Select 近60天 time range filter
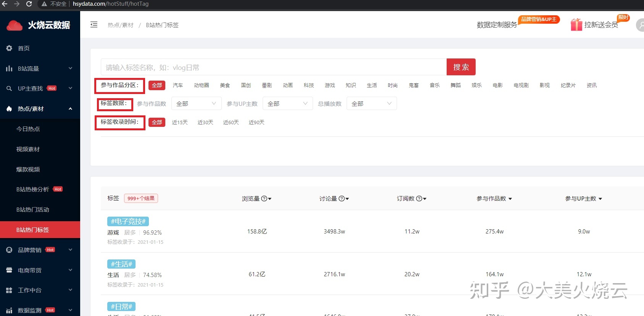Image resolution: width=644 pixels, height=316 pixels. (231, 122)
